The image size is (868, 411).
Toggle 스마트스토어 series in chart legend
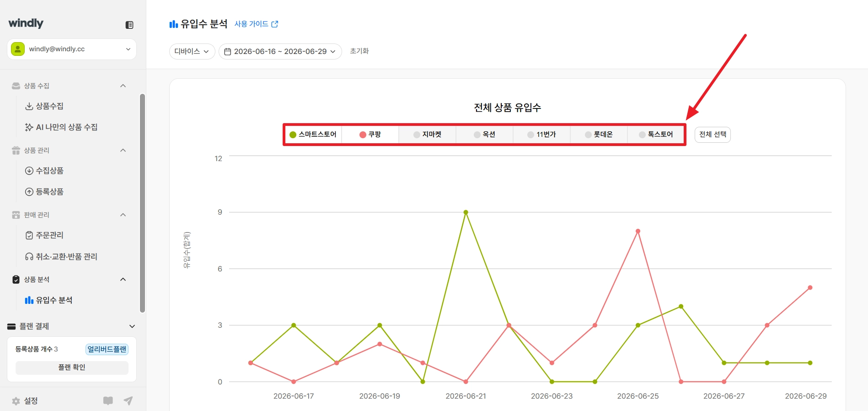pos(313,135)
